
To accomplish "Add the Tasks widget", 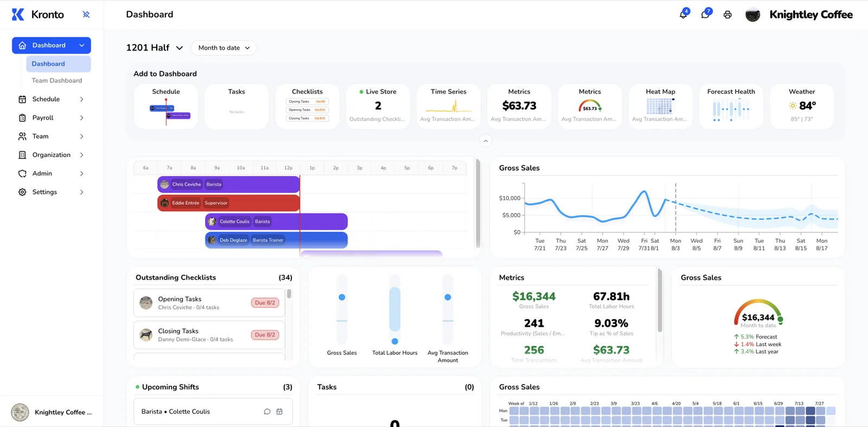I will point(237,106).
